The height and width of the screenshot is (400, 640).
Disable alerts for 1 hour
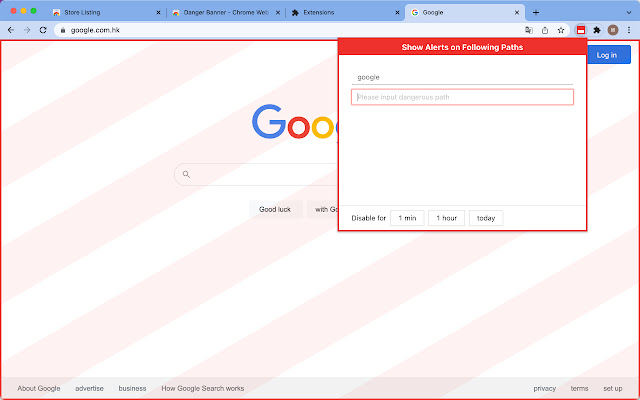point(446,218)
